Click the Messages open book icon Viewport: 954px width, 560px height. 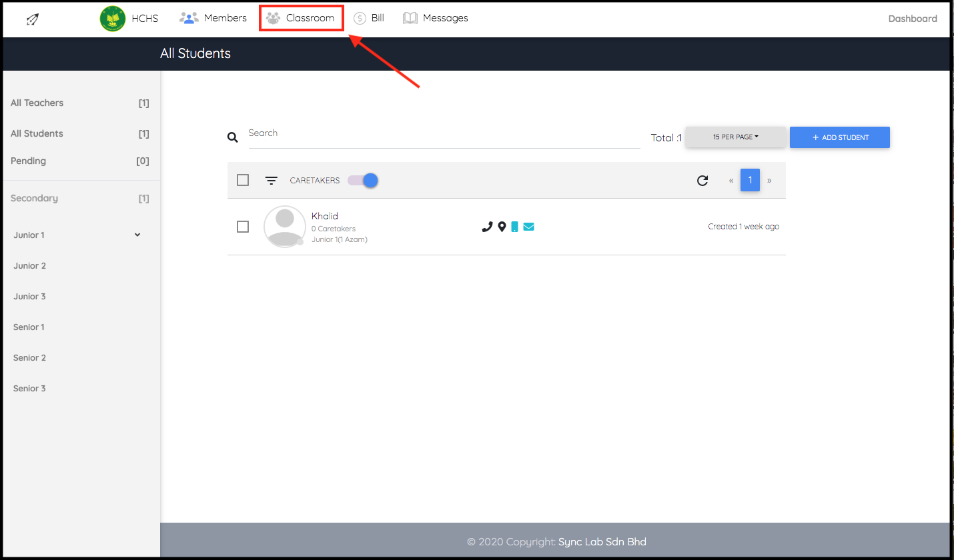tap(410, 18)
